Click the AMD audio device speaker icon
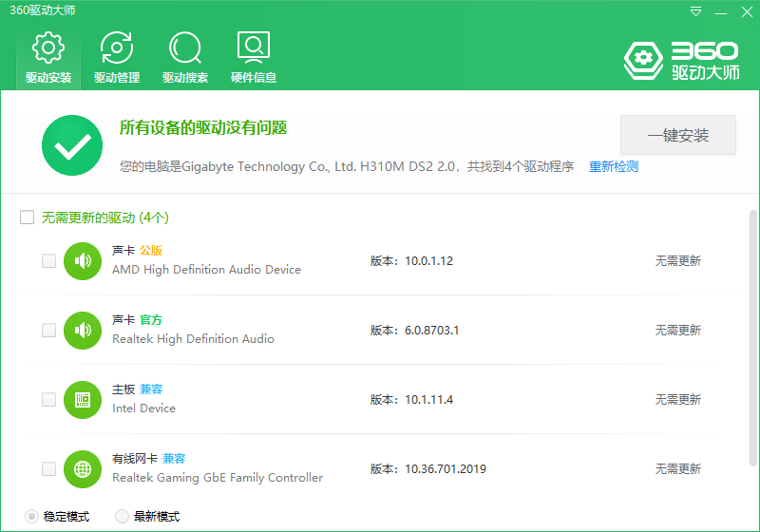The height and width of the screenshot is (532, 760). coord(83,261)
